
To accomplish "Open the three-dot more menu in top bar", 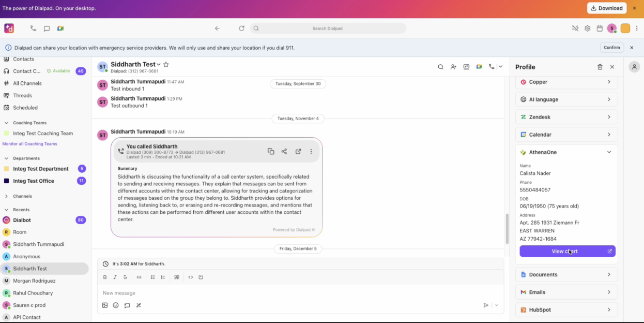I will [637, 28].
